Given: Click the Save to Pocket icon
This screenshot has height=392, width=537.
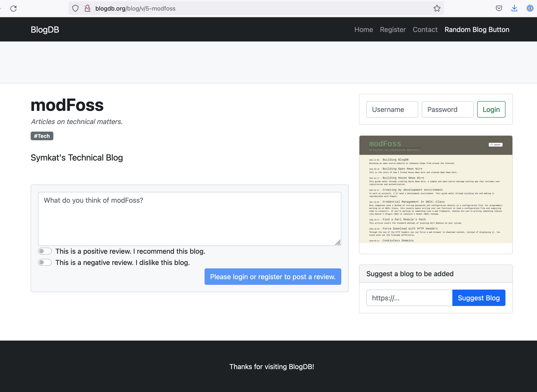Looking at the screenshot, I should [x=499, y=9].
